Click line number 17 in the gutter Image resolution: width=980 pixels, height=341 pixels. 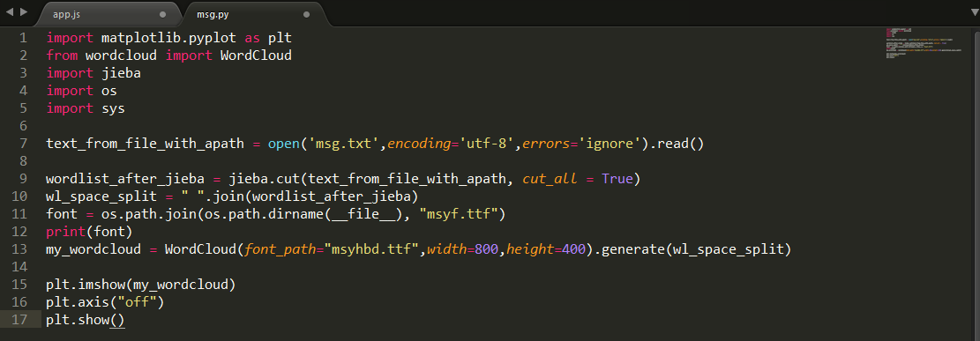pos(19,321)
